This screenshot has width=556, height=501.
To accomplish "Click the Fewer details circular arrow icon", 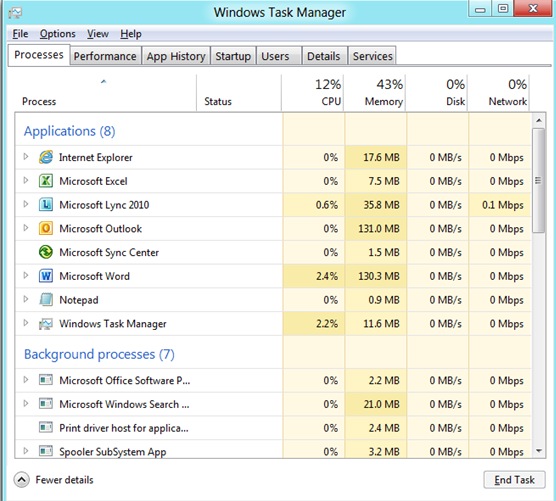I will (x=22, y=480).
